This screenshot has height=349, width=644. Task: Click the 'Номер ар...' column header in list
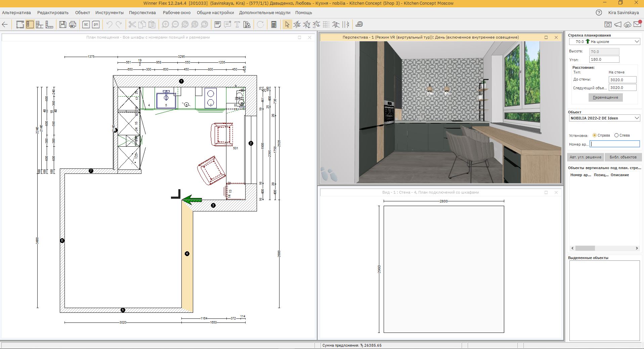tap(581, 175)
